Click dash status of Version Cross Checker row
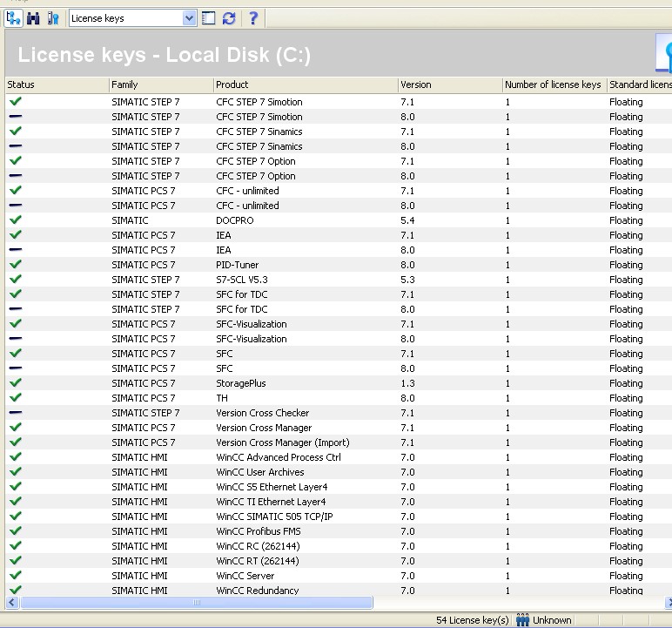 [x=16, y=413]
